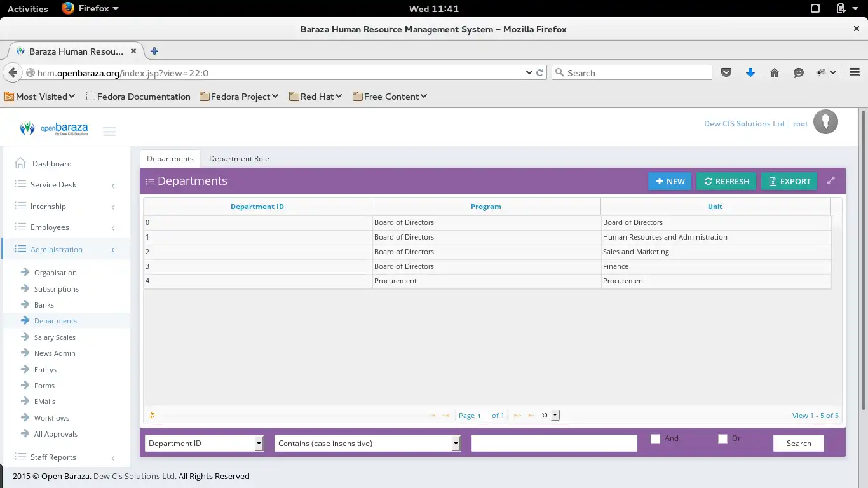This screenshot has height=488, width=868.
Task: Click the user profile avatar icon
Action: click(825, 121)
